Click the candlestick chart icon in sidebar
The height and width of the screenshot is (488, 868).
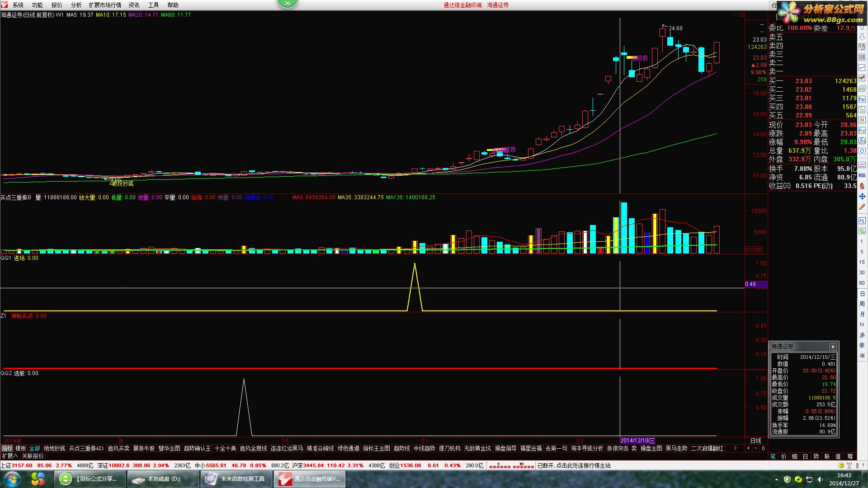click(x=862, y=77)
